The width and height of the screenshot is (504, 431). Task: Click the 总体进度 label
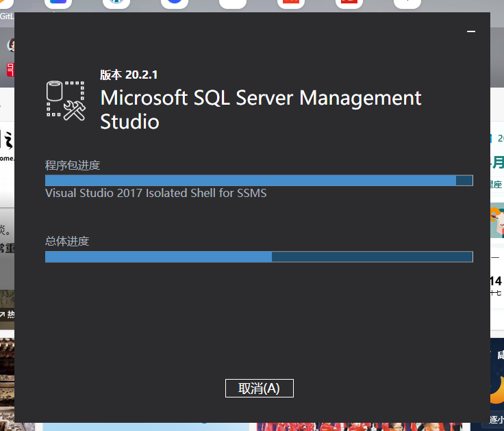click(x=67, y=241)
